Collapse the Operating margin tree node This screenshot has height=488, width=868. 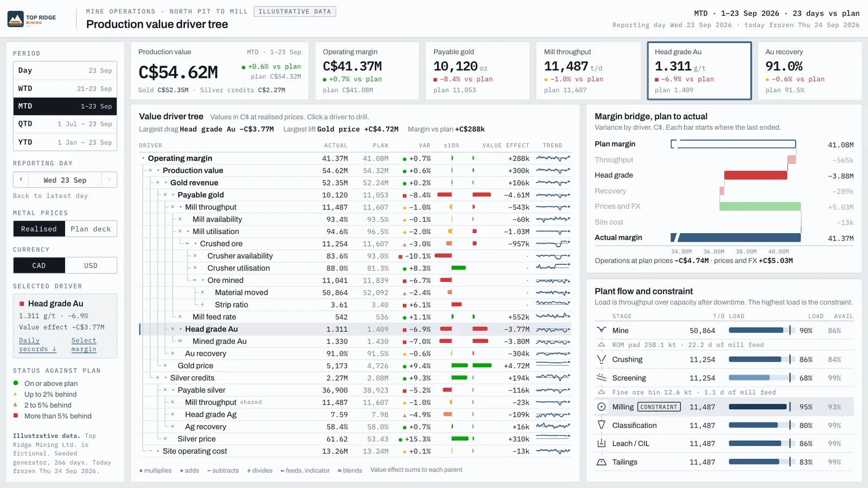144,158
